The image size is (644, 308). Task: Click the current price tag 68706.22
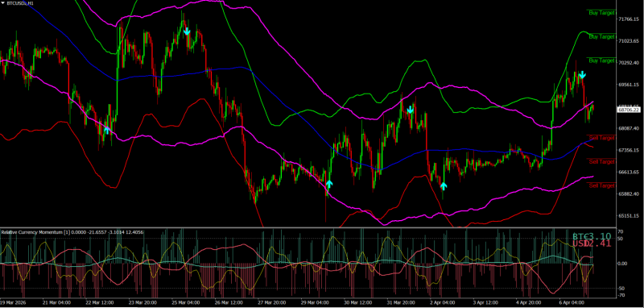click(629, 110)
